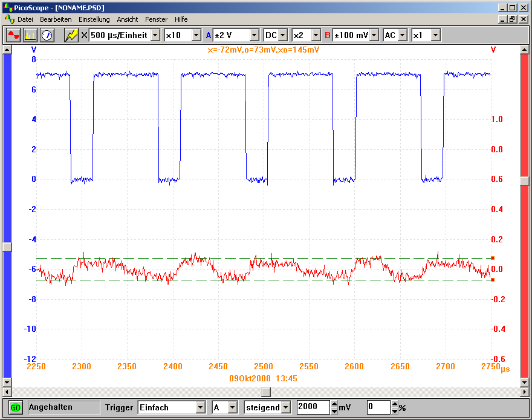The width and height of the screenshot is (532, 420).
Task: Click the horizontal scrollbar right arrow
Action: [x=525, y=392]
